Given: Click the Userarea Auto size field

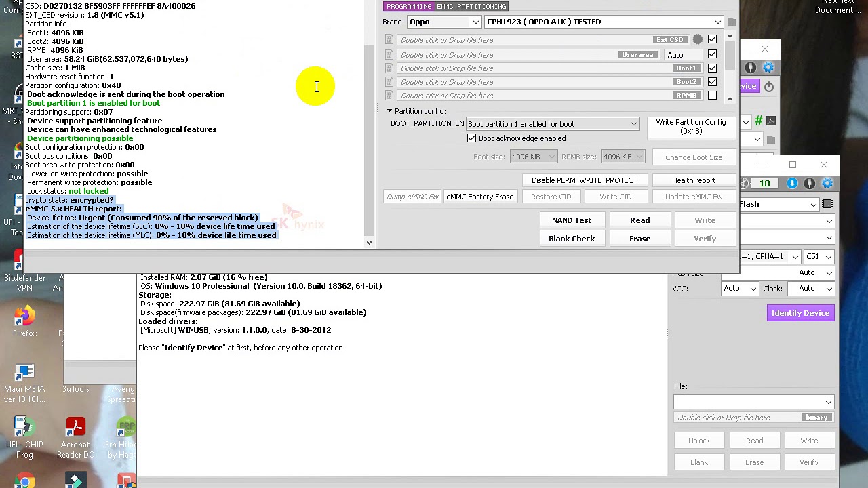Looking at the screenshot, I should [x=683, y=55].
